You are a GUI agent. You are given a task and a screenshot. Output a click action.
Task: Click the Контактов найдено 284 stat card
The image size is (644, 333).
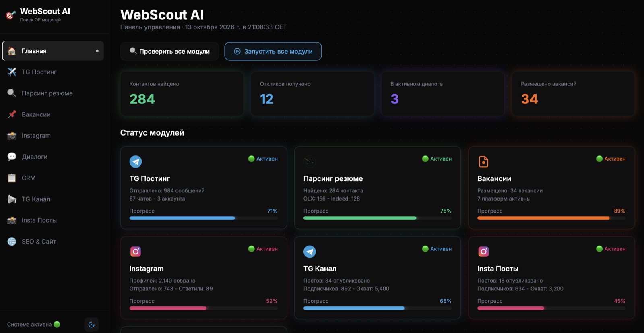point(182,94)
